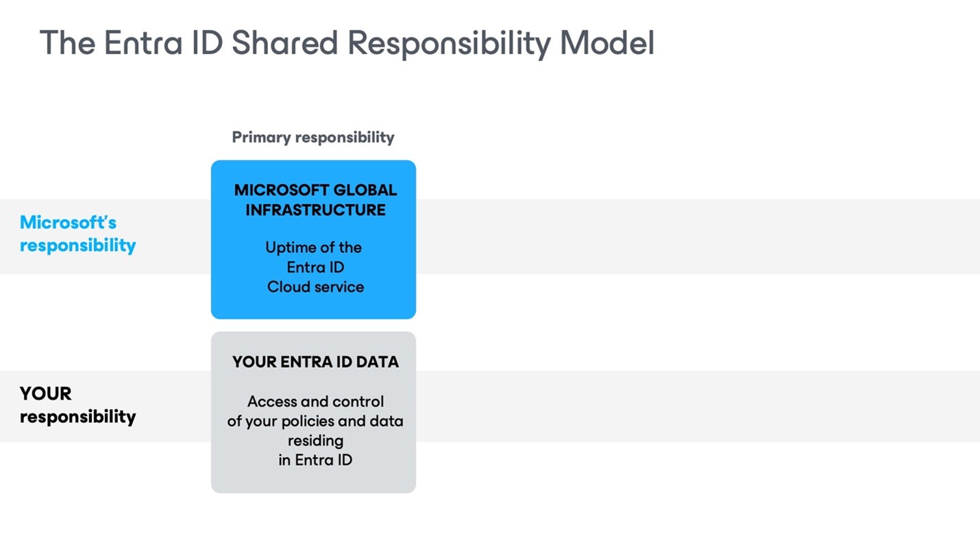This screenshot has width=980, height=551.
Task: Select the 'Microsoft's responsibility' row label
Action: 77,234
